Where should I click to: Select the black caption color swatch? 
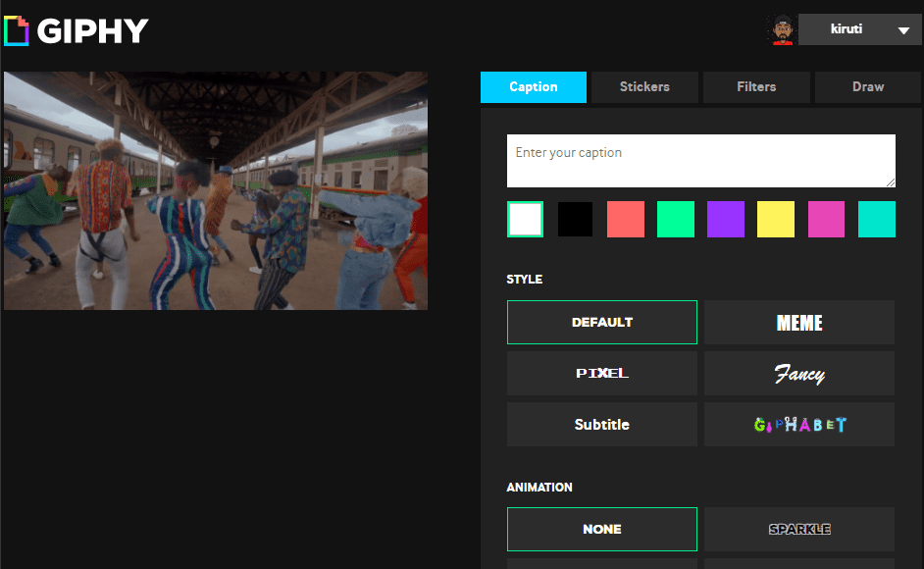(575, 220)
